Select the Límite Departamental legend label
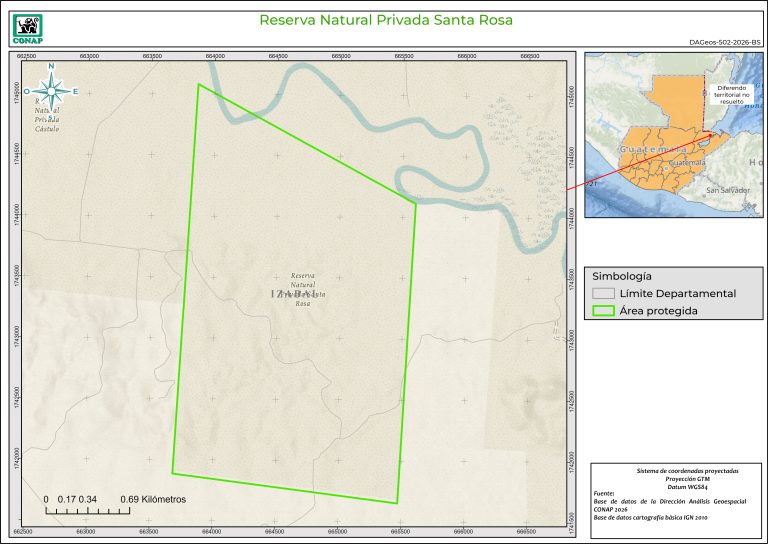 click(x=677, y=293)
